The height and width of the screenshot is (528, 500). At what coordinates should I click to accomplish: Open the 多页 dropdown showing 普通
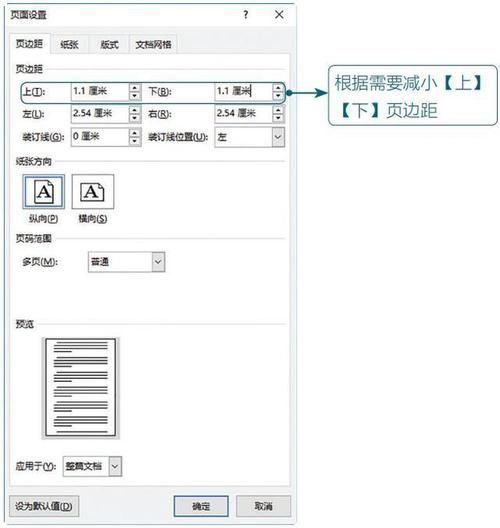tap(127, 262)
